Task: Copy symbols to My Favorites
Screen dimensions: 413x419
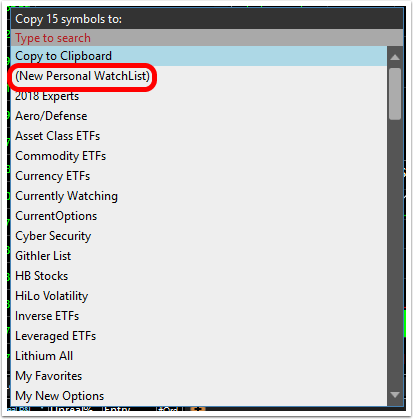Action: [x=199, y=376]
